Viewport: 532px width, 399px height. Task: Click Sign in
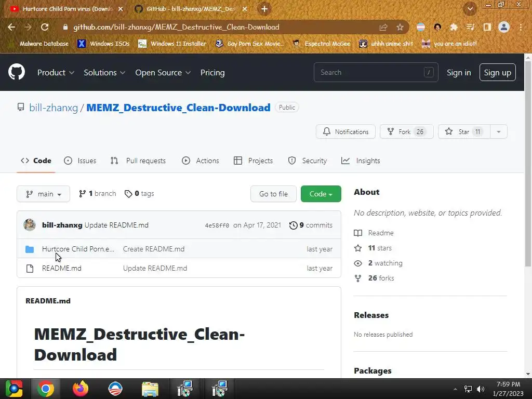[459, 73]
